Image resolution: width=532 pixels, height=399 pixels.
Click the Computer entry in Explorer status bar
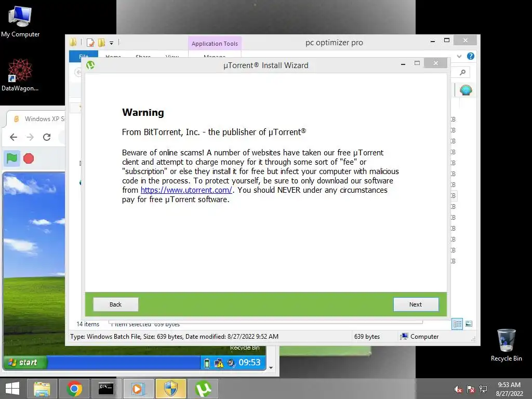419,337
